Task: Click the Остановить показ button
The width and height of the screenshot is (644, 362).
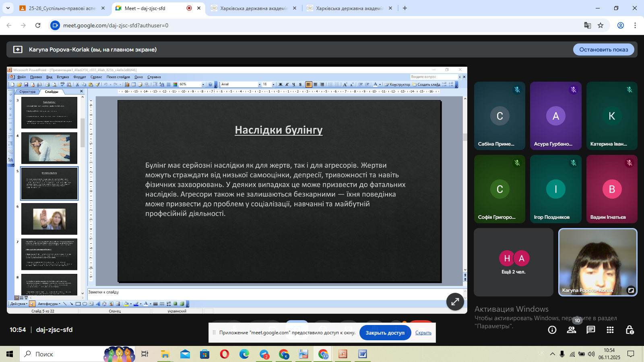Action: point(603,49)
